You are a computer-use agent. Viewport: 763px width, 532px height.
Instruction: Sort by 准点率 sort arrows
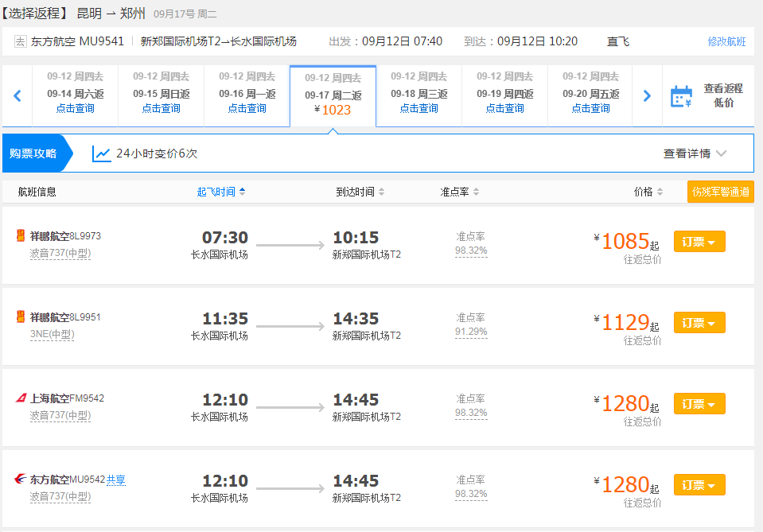pyautogui.click(x=476, y=192)
